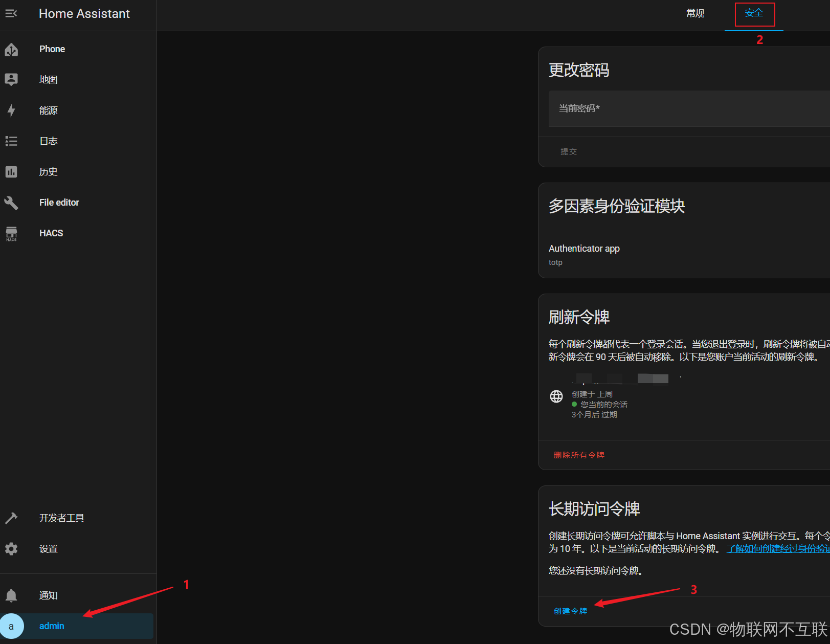Switch to the 常规 tab
This screenshot has height=644, width=830.
695,14
